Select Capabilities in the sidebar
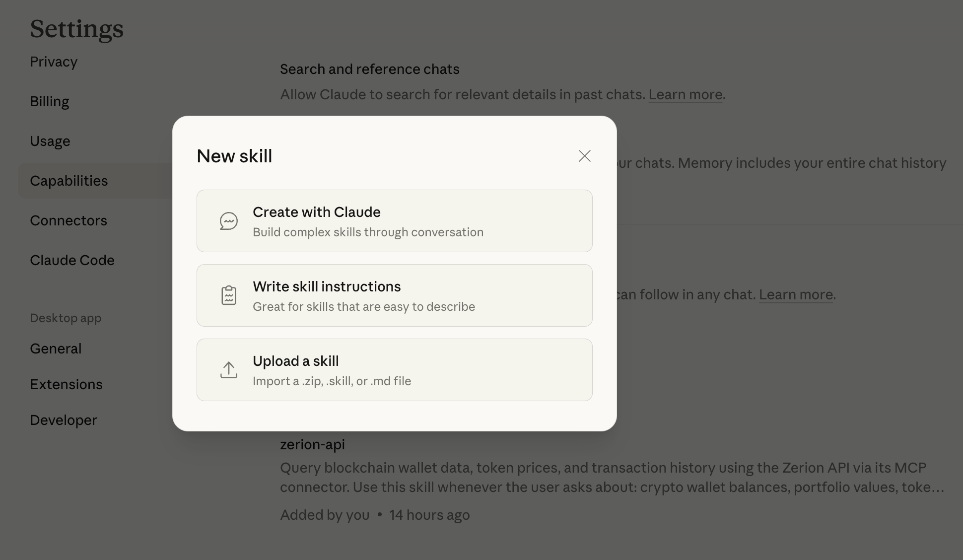Image resolution: width=963 pixels, height=560 pixels. 69,181
